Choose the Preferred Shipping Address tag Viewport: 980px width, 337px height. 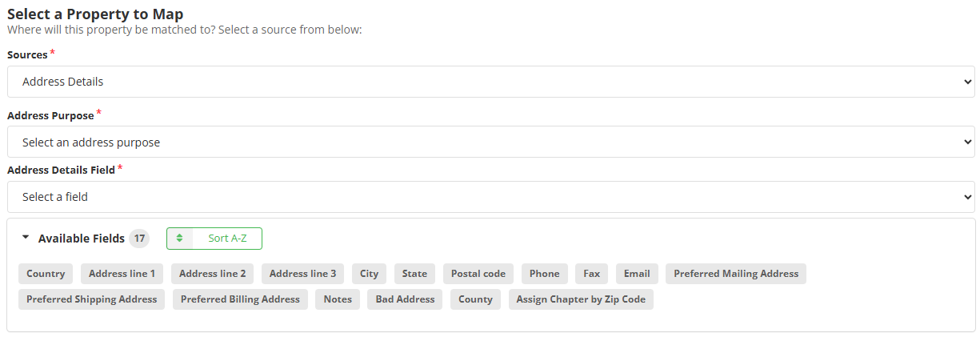coord(92,299)
